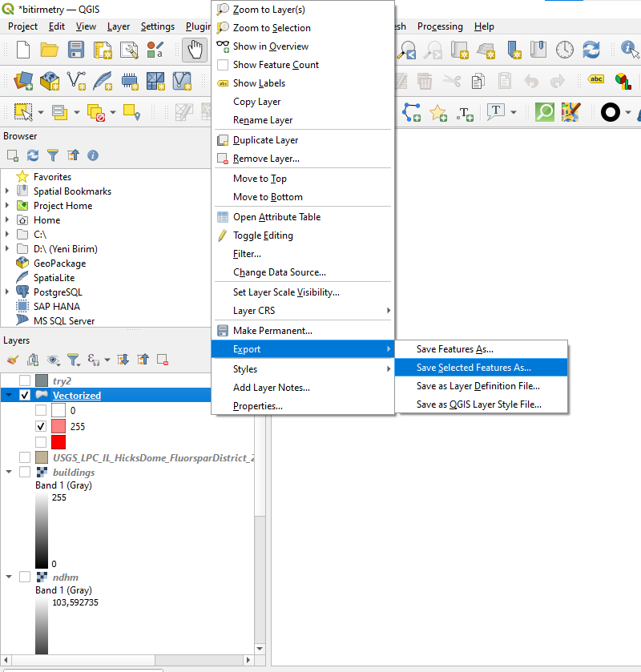
Task: Choose Save as Layer Definition File...
Action: [481, 386]
